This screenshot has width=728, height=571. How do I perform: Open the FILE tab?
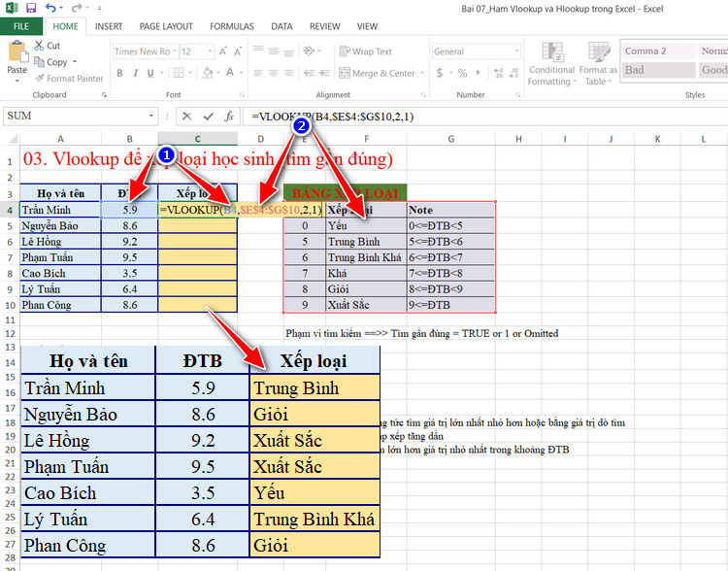[x=21, y=26]
